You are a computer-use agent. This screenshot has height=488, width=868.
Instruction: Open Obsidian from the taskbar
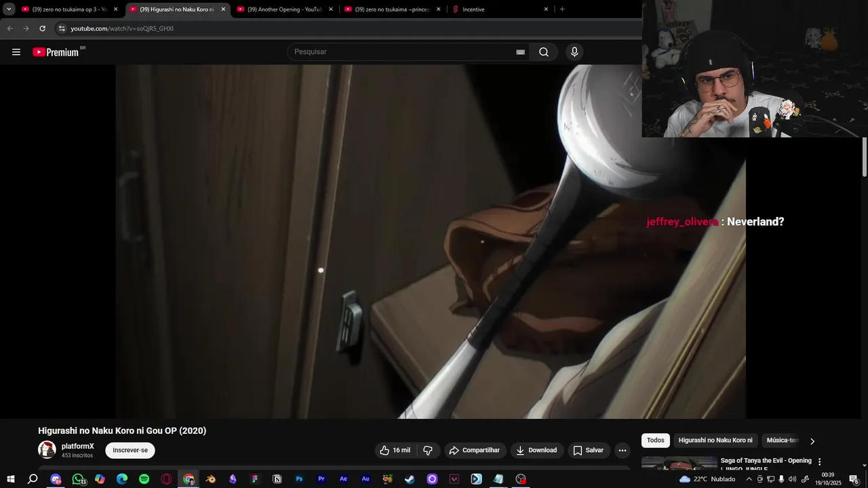(x=233, y=479)
